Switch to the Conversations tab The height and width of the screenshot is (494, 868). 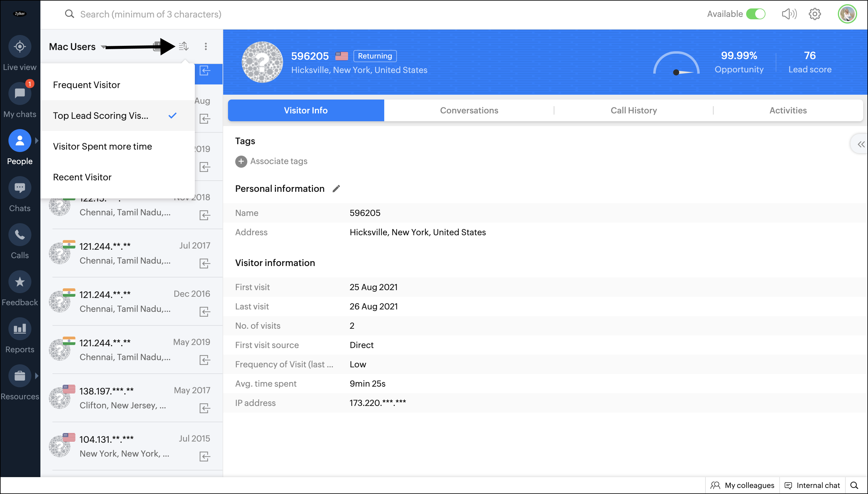point(469,110)
